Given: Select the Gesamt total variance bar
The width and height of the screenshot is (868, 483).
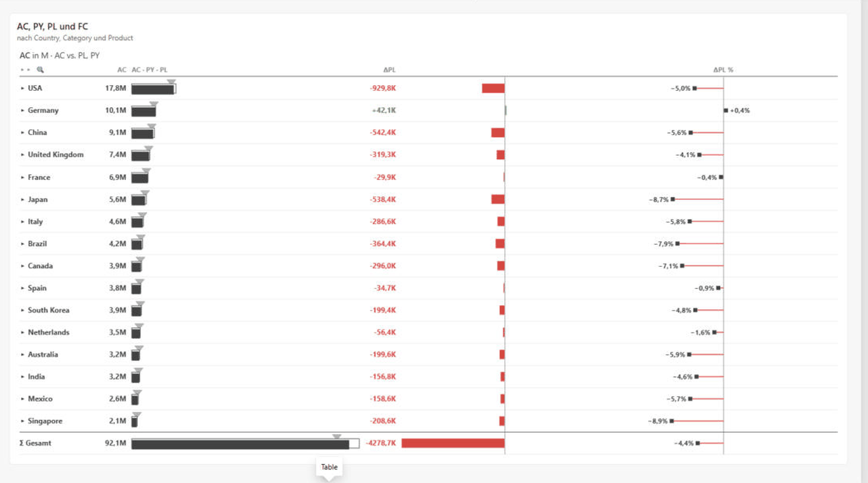Looking at the screenshot, I should pos(453,444).
